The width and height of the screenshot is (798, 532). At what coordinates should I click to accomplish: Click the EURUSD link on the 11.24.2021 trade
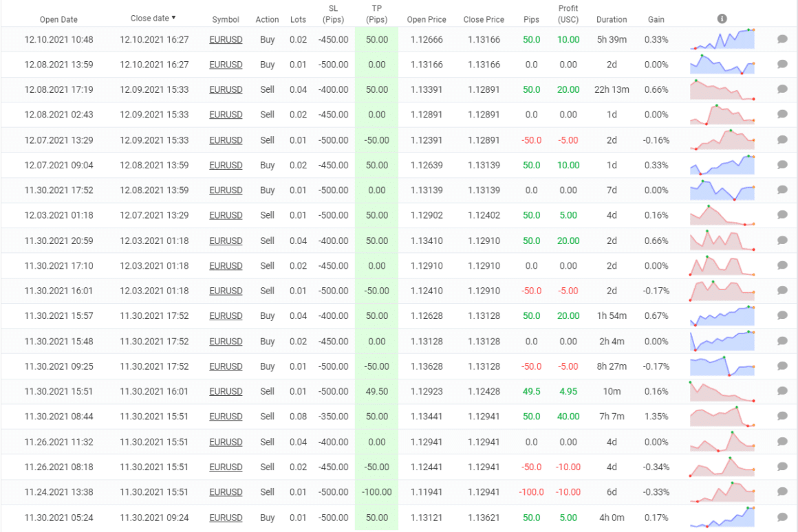[x=226, y=491]
